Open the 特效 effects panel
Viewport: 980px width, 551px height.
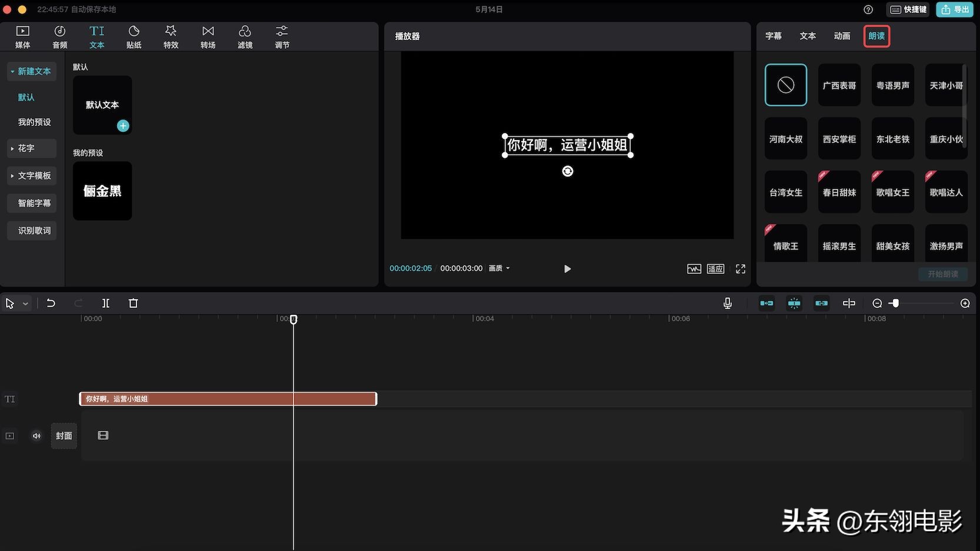click(171, 36)
